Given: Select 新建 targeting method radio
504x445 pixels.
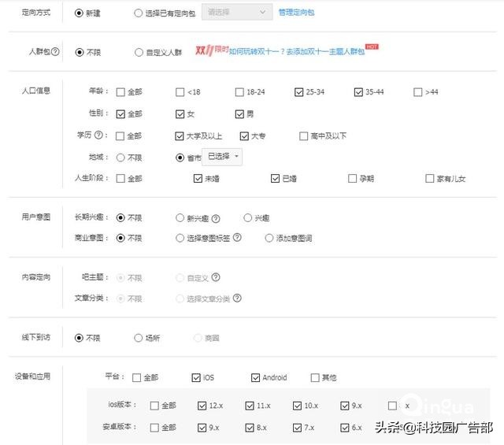Looking at the screenshot, I should pyautogui.click(x=79, y=13).
